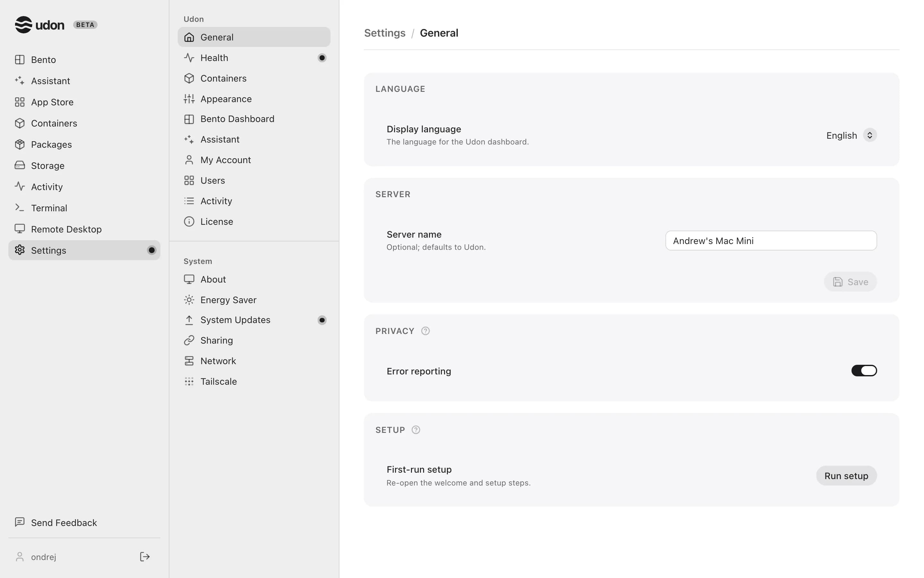Click the Sharing link chain icon
The width and height of the screenshot is (924, 578).
pyautogui.click(x=189, y=340)
